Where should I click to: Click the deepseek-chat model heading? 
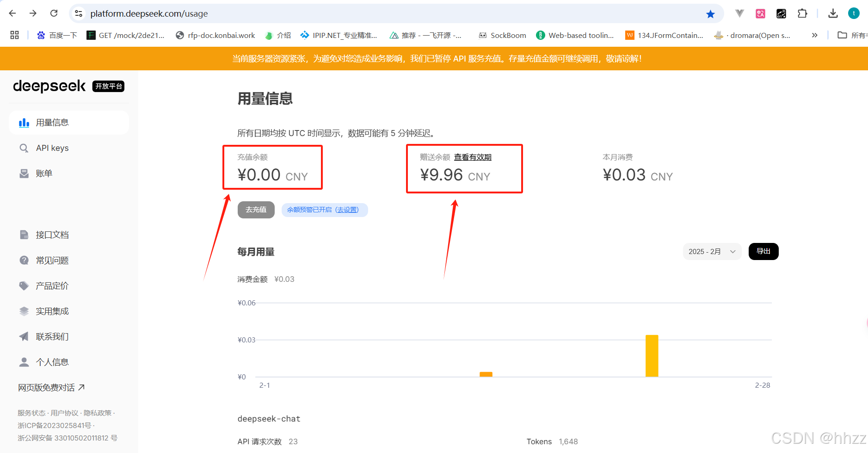pyautogui.click(x=269, y=419)
